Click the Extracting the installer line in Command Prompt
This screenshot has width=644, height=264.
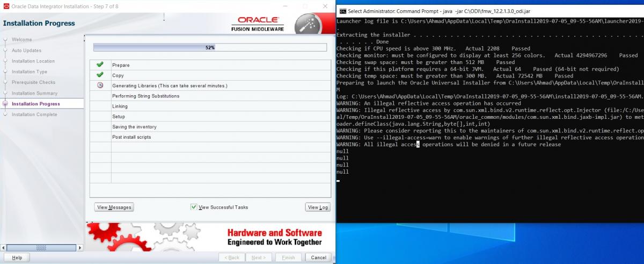(x=489, y=34)
